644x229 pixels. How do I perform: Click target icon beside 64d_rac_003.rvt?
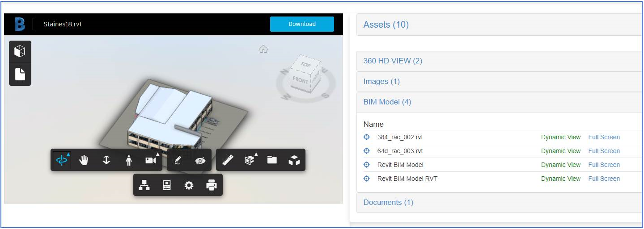click(367, 151)
